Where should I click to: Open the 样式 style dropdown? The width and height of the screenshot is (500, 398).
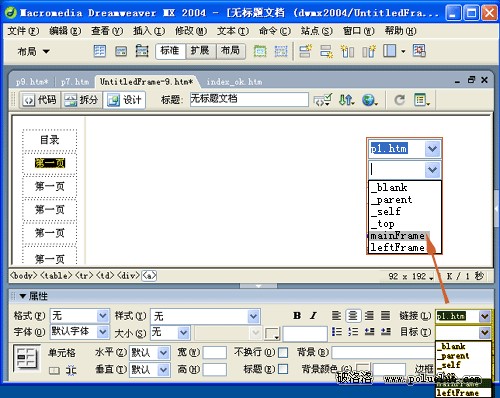click(x=254, y=316)
